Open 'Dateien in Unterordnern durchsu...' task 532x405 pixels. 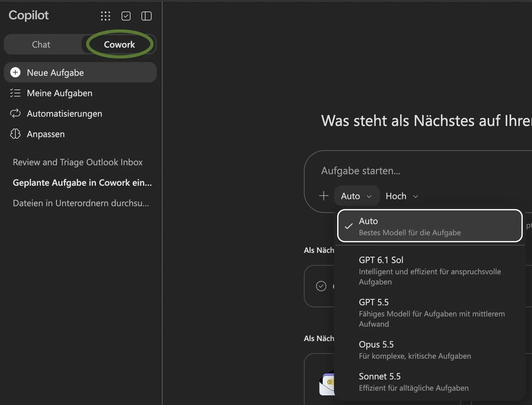click(81, 203)
